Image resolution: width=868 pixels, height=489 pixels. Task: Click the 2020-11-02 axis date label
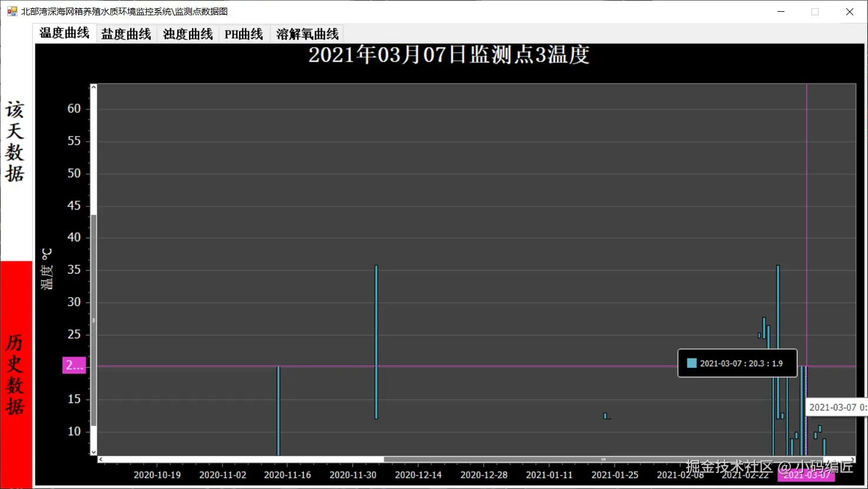coord(222,475)
